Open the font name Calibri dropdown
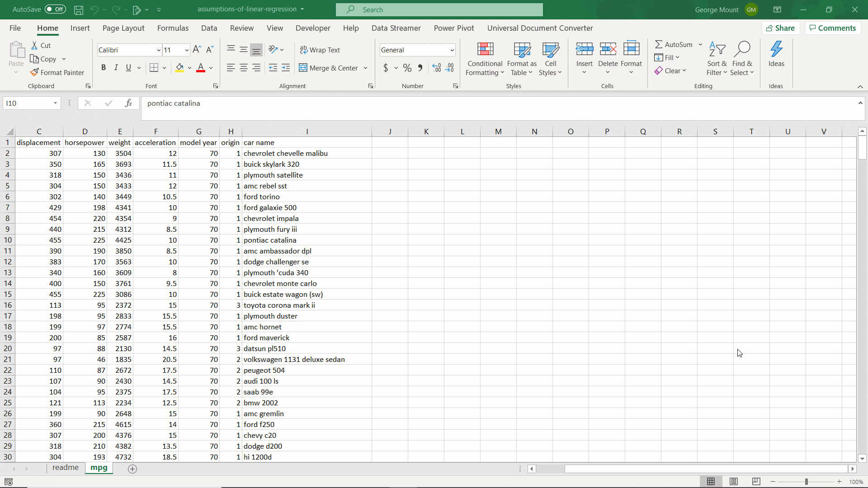 coord(159,50)
